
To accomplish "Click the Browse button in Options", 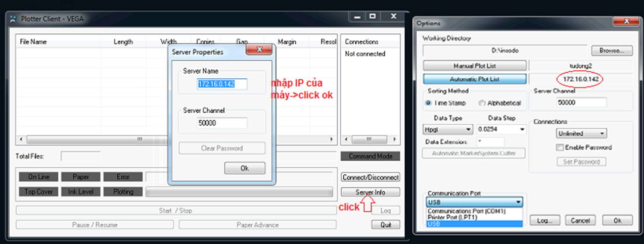I will (612, 51).
